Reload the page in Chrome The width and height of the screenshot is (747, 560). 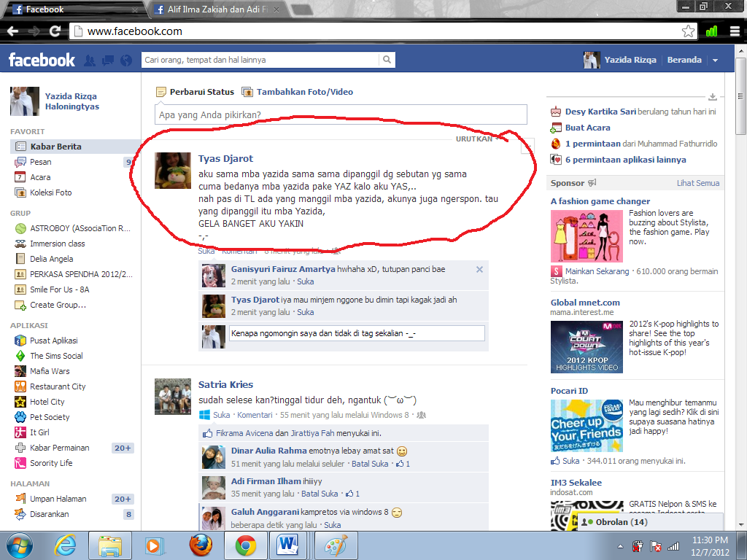pyautogui.click(x=55, y=31)
